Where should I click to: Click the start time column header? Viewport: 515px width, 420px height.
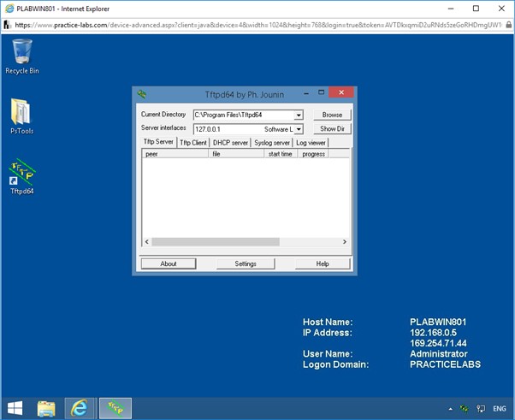[x=281, y=154]
